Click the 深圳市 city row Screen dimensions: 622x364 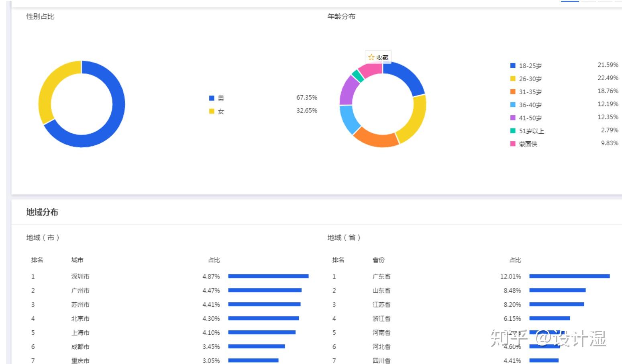coord(169,277)
